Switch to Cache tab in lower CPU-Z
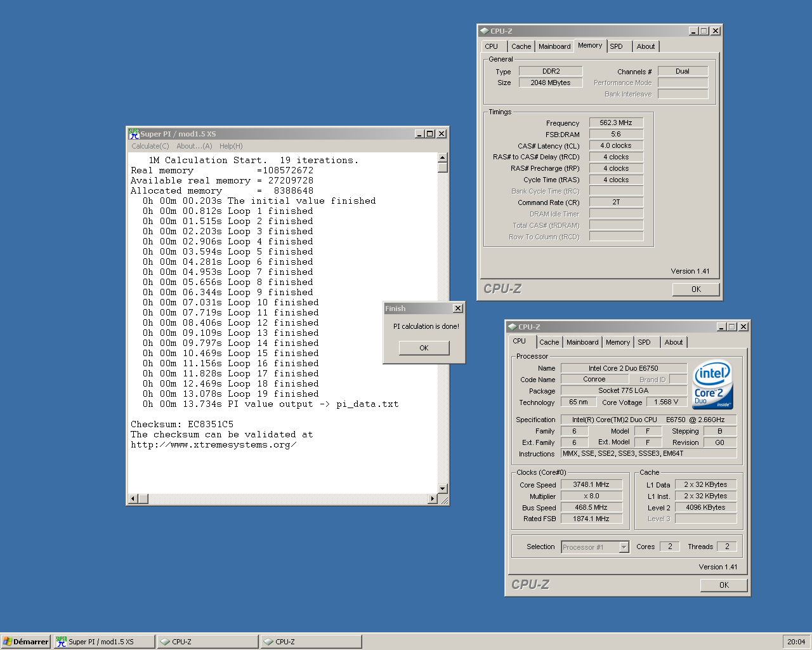 click(549, 342)
